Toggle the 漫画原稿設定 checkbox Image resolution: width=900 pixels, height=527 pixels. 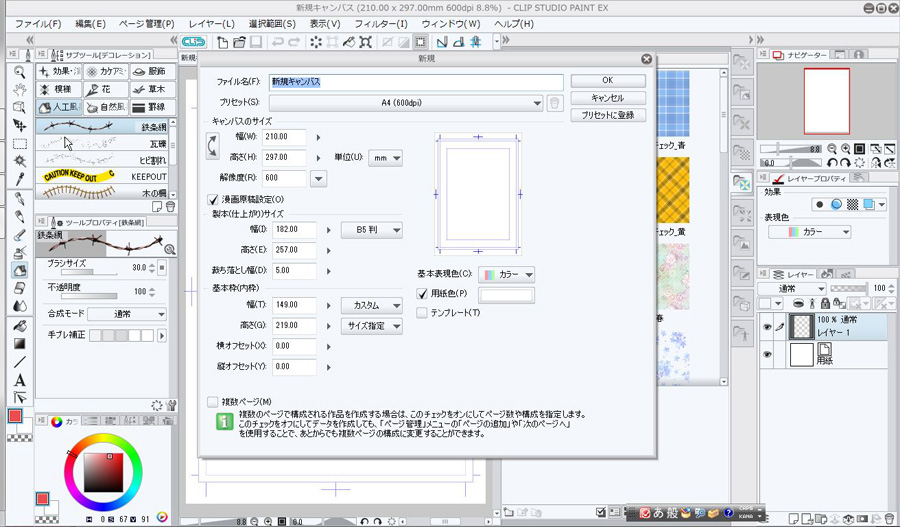(212, 199)
